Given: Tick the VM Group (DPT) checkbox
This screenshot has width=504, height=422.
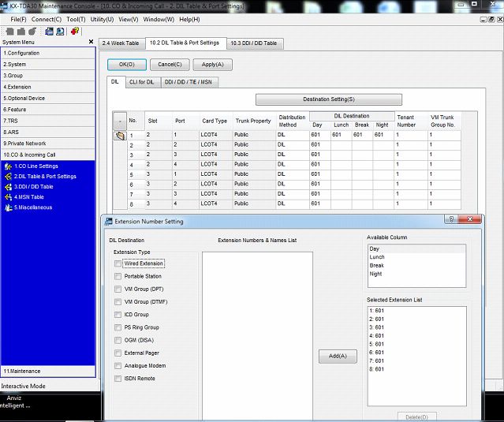Looking at the screenshot, I should 118,289.
